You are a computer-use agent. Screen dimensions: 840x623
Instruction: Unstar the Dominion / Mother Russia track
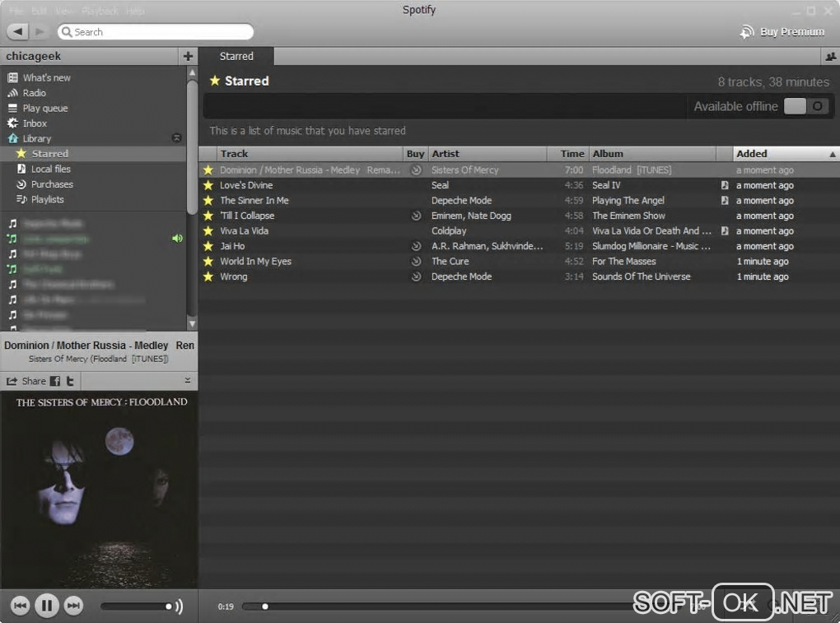tap(208, 170)
